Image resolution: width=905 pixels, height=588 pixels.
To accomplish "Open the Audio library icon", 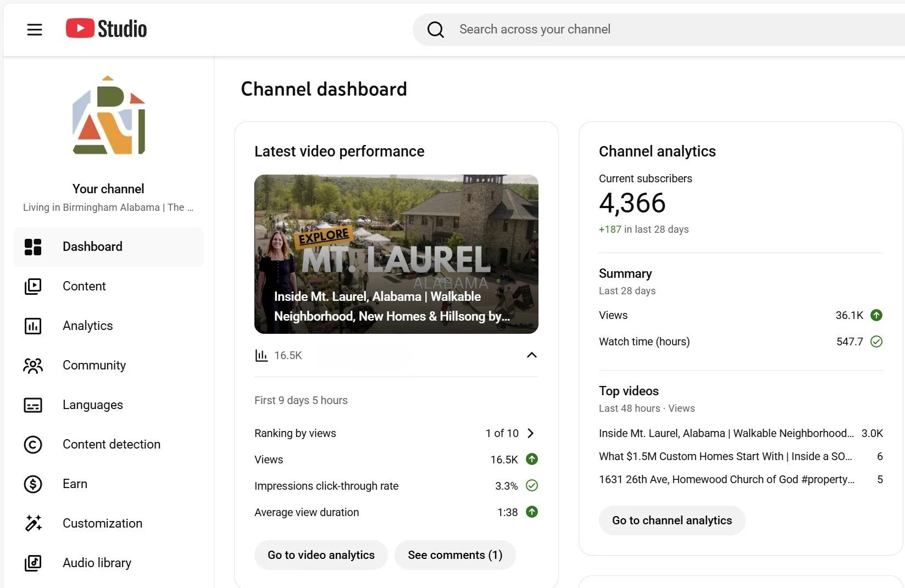I will [x=33, y=563].
